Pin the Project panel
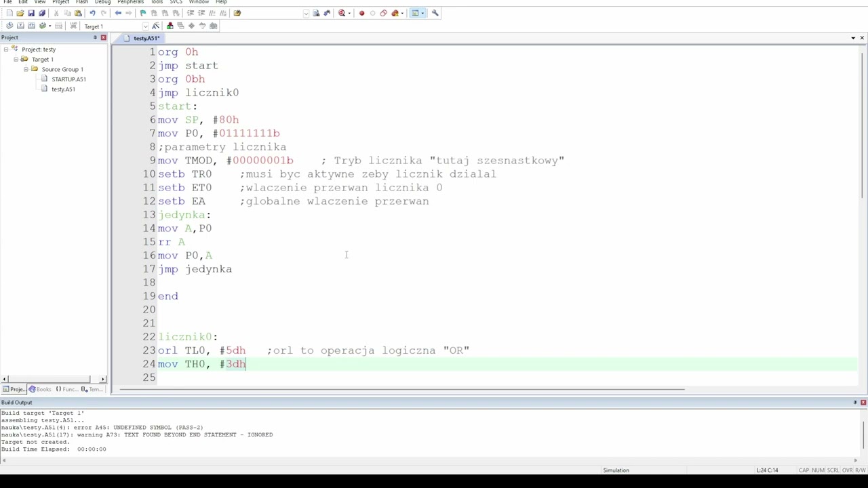The width and height of the screenshot is (868, 488). coord(95,37)
